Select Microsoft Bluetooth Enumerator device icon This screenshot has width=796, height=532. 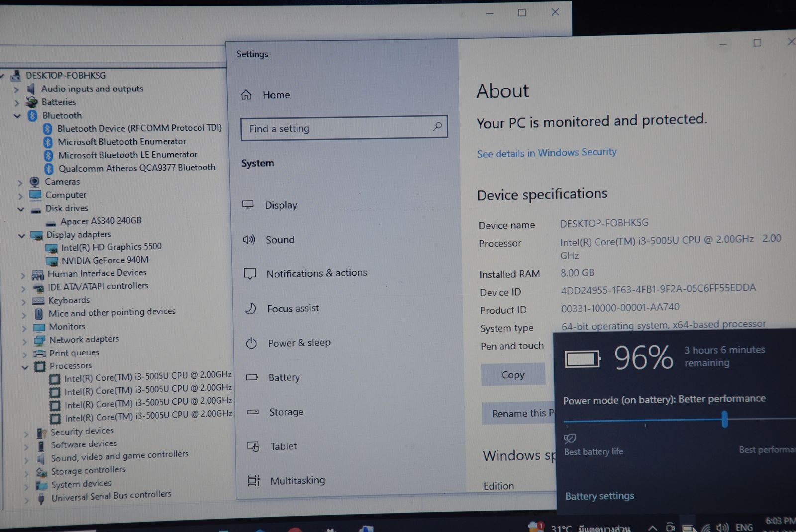point(48,142)
